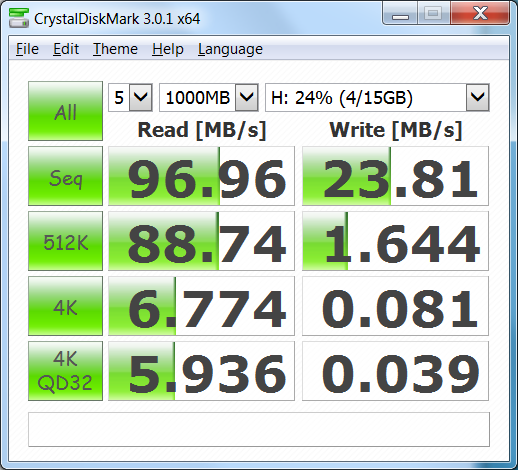Open the Language menu
518x470 pixels.
coord(230,49)
